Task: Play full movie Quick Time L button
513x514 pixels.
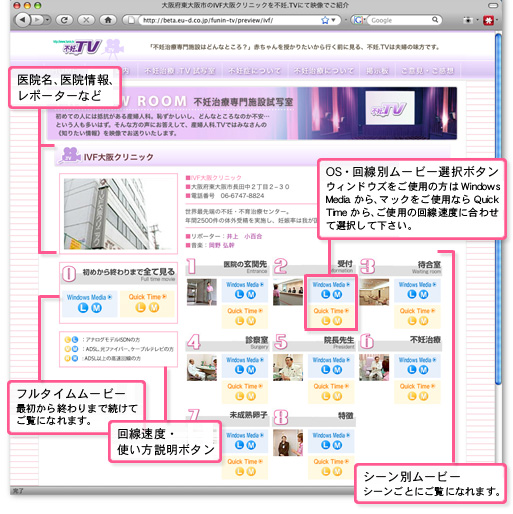Action: [140, 308]
